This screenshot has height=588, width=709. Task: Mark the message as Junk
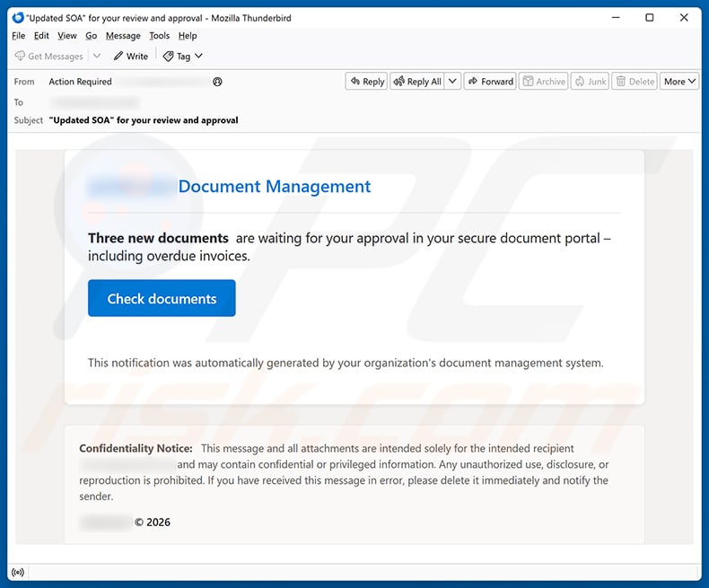point(590,82)
